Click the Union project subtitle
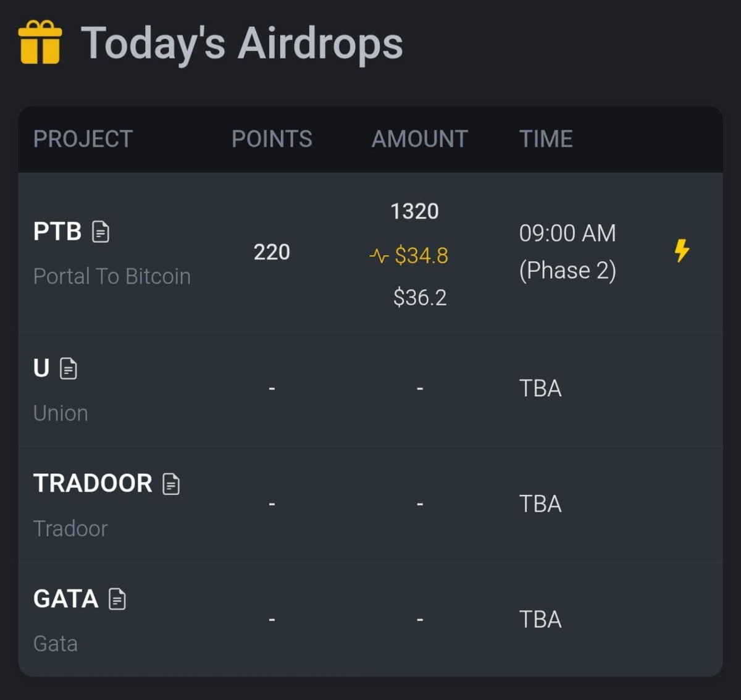 61,413
